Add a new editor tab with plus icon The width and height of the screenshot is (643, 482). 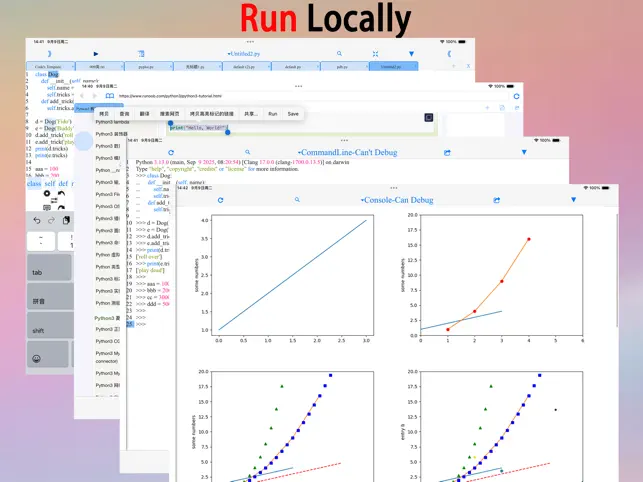pos(454,66)
